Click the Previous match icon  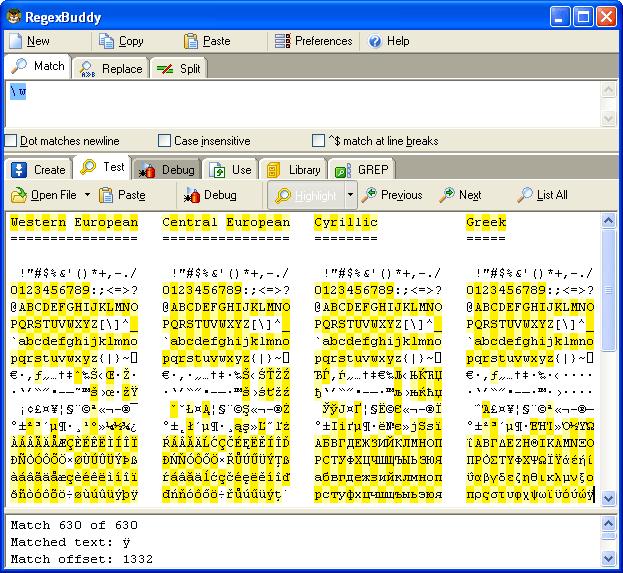pos(369,195)
